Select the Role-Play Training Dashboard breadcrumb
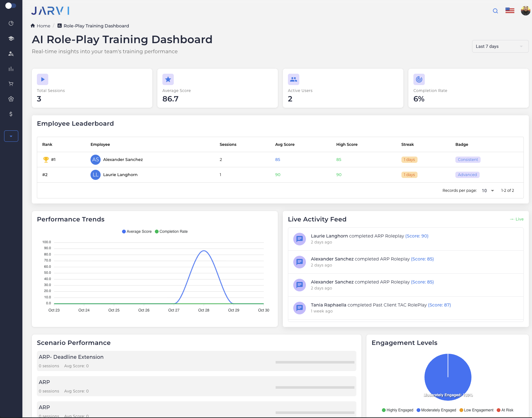This screenshot has width=532, height=418. pos(96,26)
